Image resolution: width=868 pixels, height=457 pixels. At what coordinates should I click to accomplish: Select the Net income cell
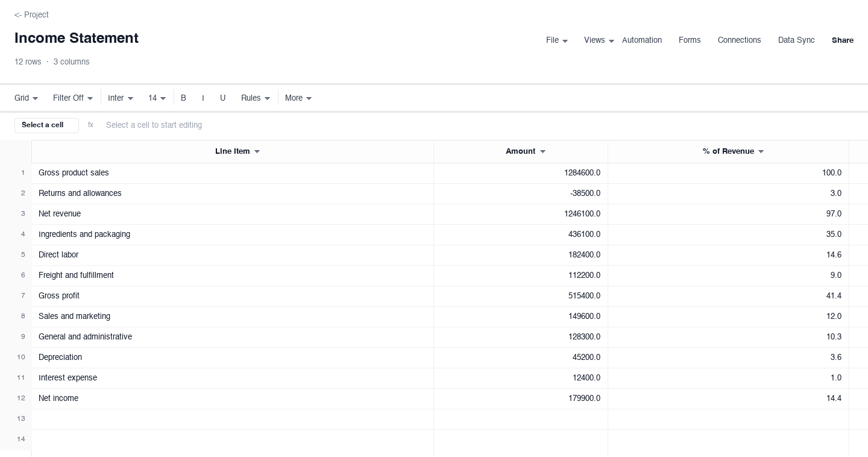coord(233,399)
